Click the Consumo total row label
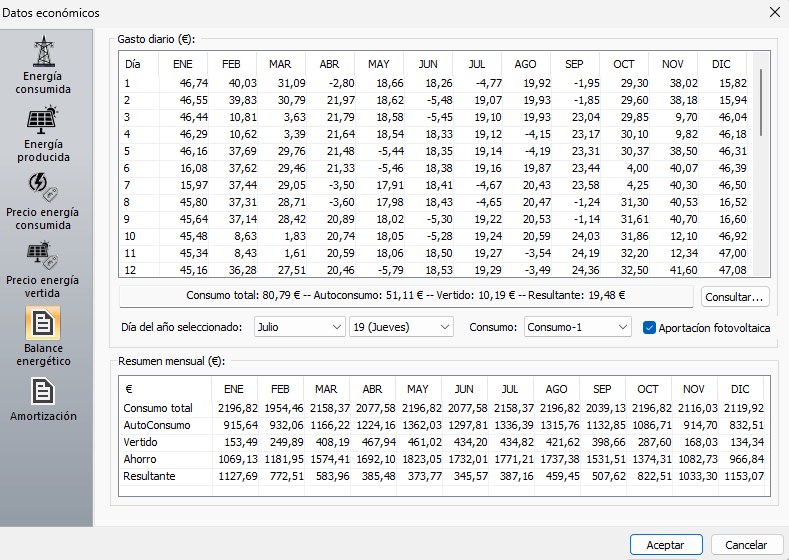Image resolution: width=789 pixels, height=560 pixels. click(158, 408)
